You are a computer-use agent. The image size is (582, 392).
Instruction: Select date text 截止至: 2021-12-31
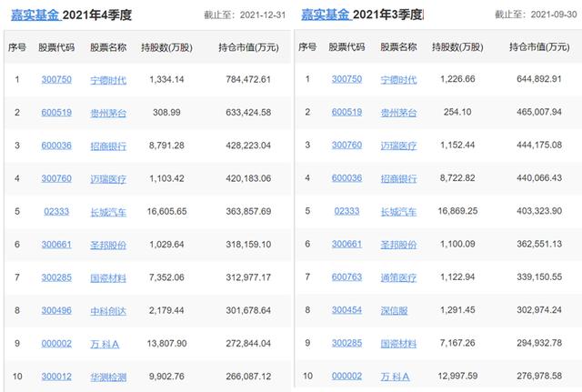(245, 15)
